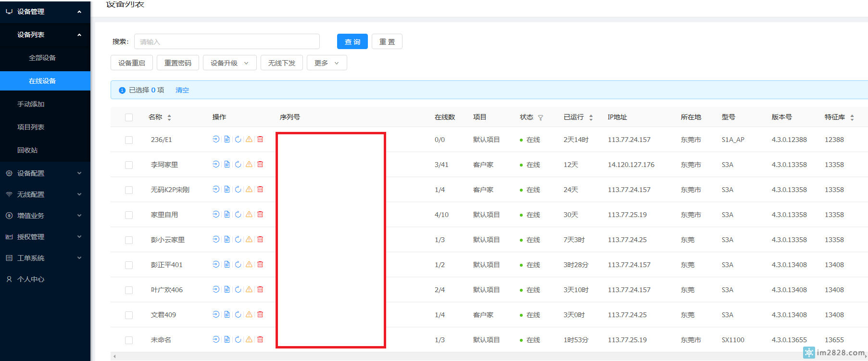Viewport: 868px width, 361px height.
Task: Click the warning triangle icon for 李珂家里
Action: pyautogui.click(x=249, y=164)
